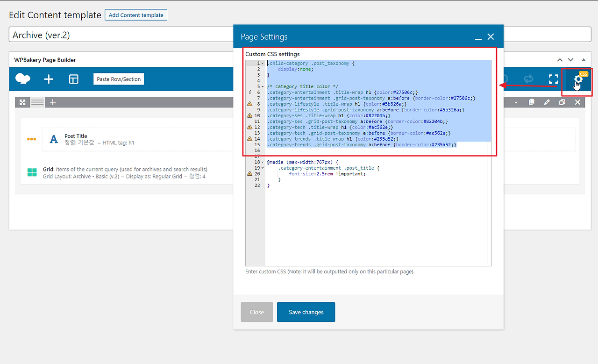This screenshot has height=364, width=598.
Task: Collapse the code fold at line 1
Action: click(263, 64)
